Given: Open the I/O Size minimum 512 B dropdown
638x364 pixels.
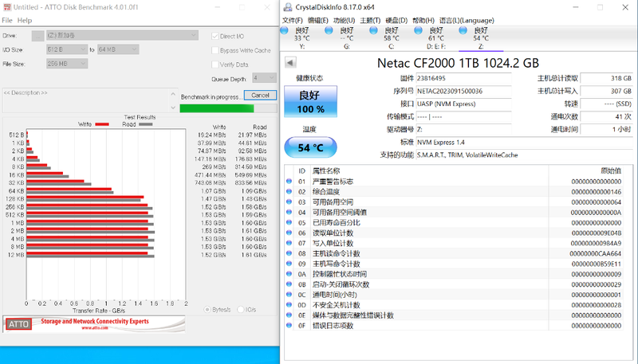Looking at the screenshot, I should [67, 49].
